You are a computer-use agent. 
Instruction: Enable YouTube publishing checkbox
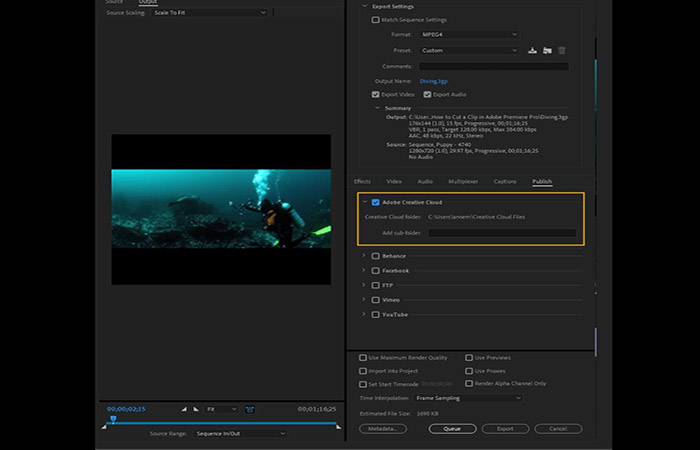[x=375, y=315]
